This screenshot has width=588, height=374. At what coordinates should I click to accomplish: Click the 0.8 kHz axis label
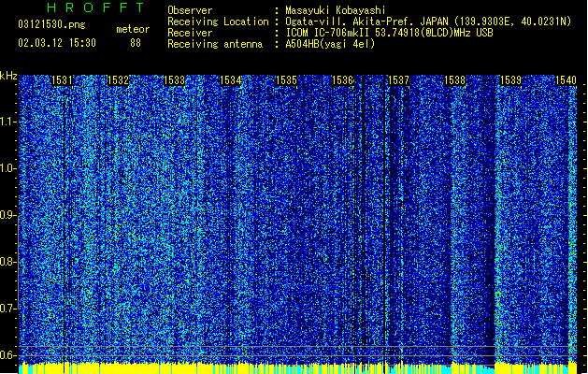point(8,262)
